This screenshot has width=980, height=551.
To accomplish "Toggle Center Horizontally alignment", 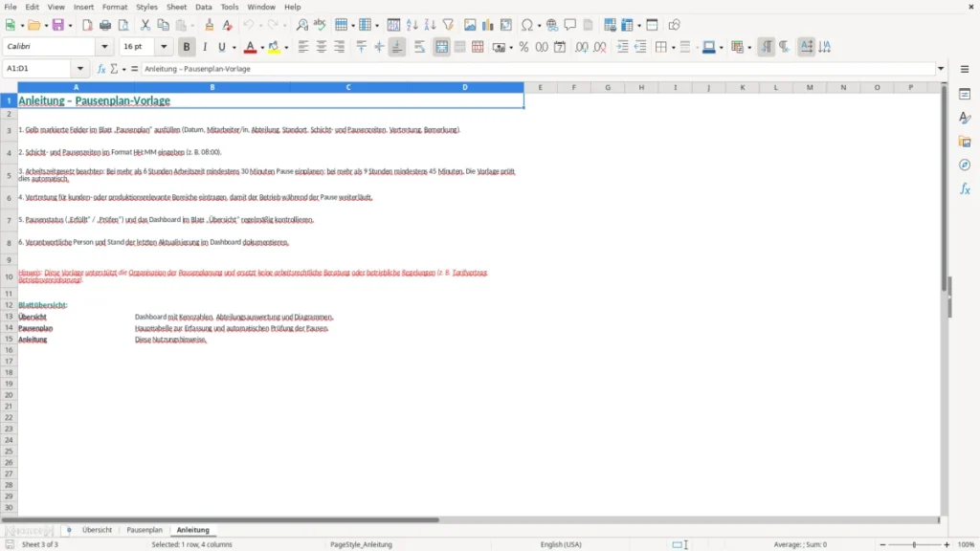I will click(x=322, y=47).
